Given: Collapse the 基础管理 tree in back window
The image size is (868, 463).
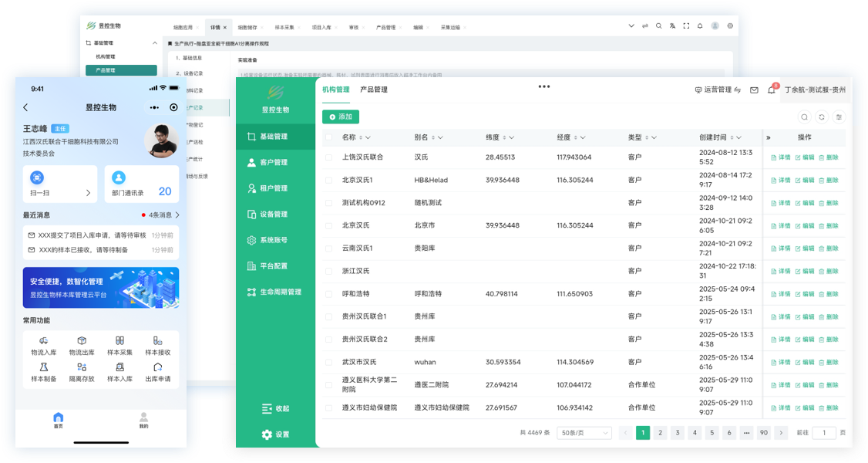Looking at the screenshot, I should click(155, 43).
